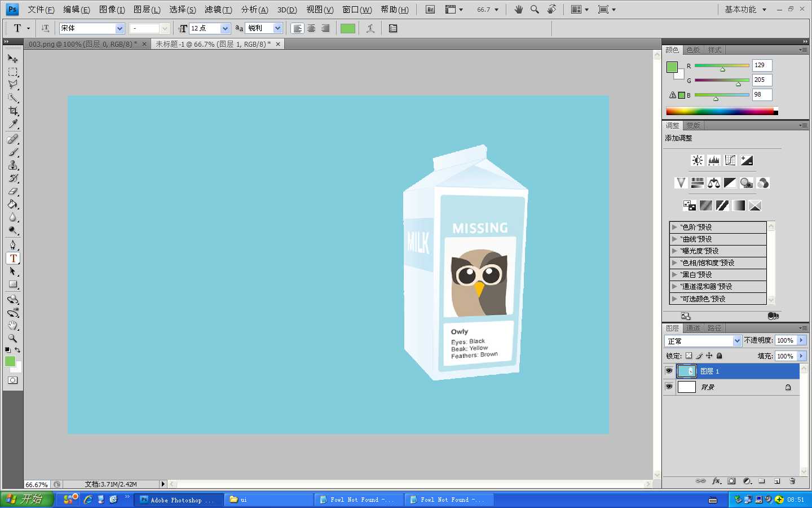Viewport: 812px width, 508px height.
Task: Expand the "色相/饱和度" 预设 list
Action: point(674,262)
